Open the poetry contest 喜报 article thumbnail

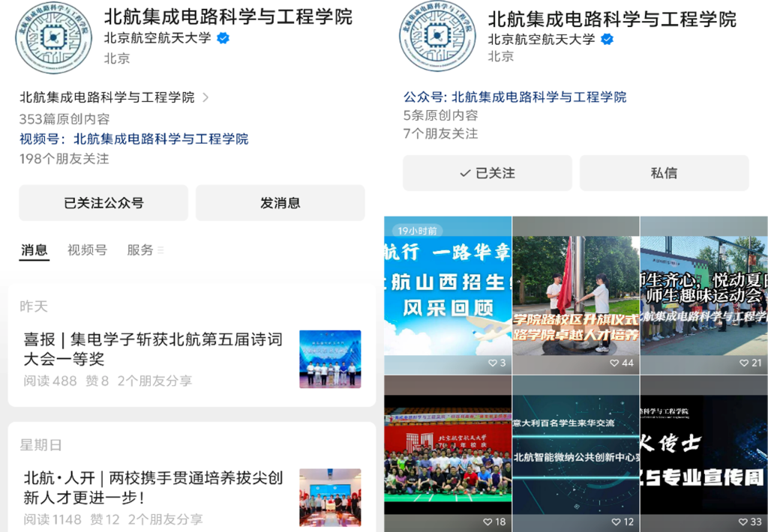click(330, 359)
